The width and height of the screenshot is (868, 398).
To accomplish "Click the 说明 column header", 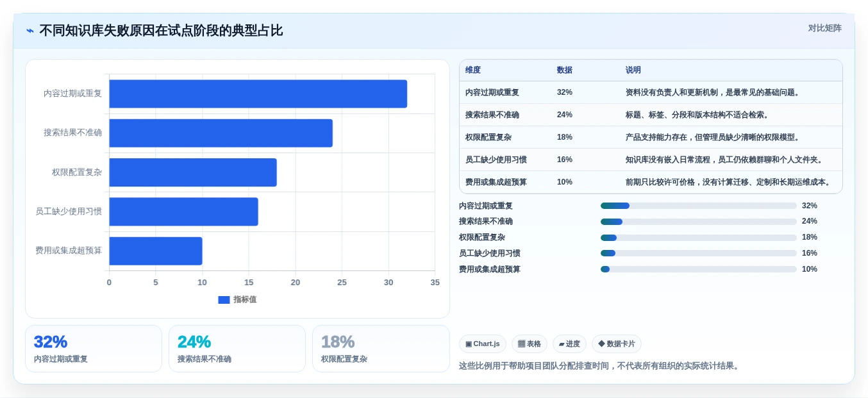I will (x=633, y=70).
